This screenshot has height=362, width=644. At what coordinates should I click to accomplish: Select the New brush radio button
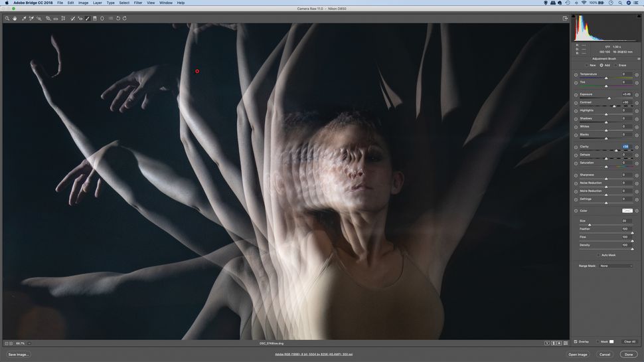pos(586,65)
